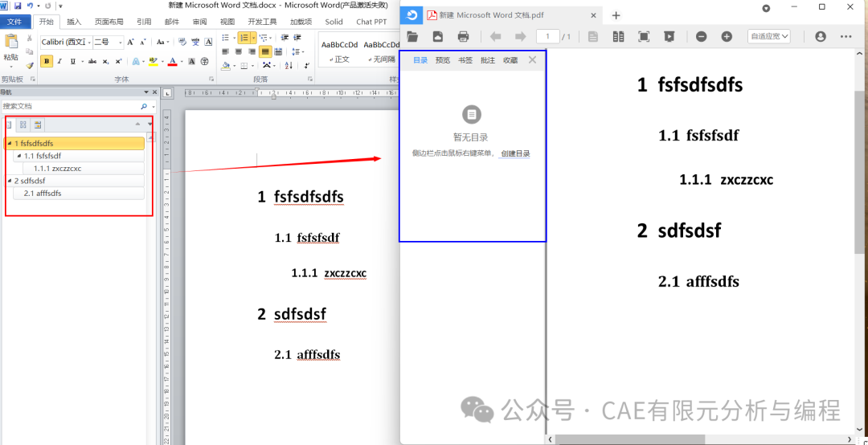Paste using 粘贴 button in Word
The image size is (868, 445).
pos(10,48)
